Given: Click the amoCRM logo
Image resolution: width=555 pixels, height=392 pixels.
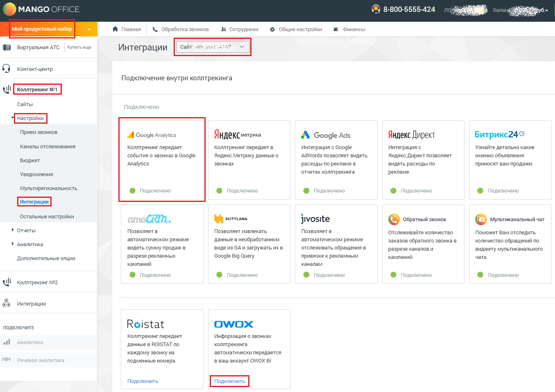Looking at the screenshot, I should pyautogui.click(x=149, y=219).
